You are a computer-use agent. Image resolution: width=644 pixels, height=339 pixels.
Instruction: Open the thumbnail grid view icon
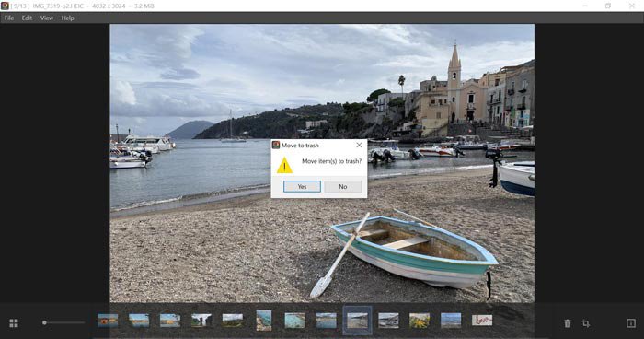(x=14, y=323)
